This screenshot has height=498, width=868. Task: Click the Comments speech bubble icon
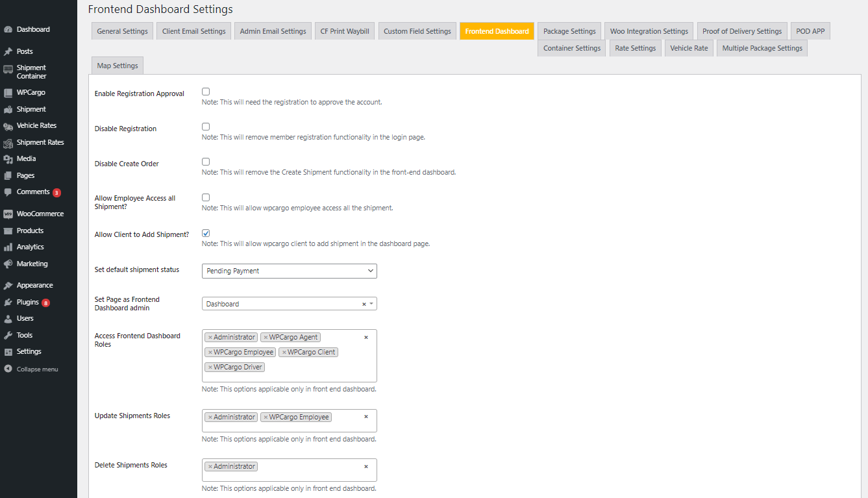pyautogui.click(x=8, y=192)
